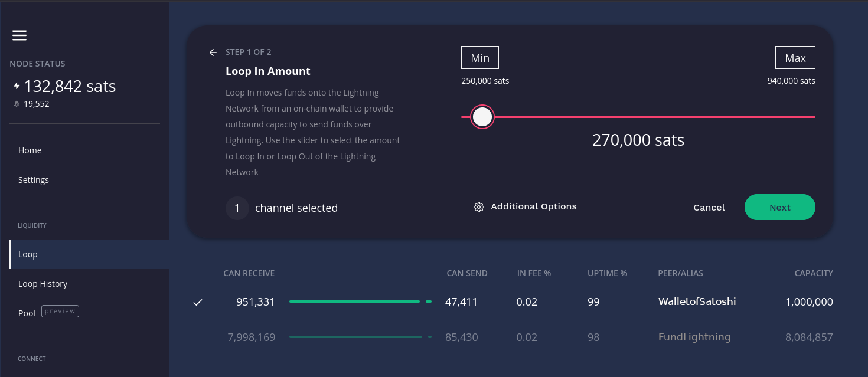Sort channels by PEER/ALIAS header
868x377 pixels.
pos(680,273)
